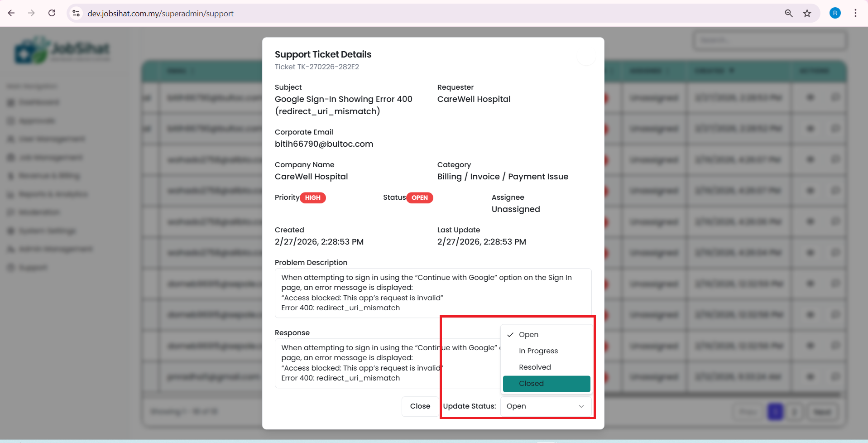Open the Chrome three-dot menu

pos(855,13)
